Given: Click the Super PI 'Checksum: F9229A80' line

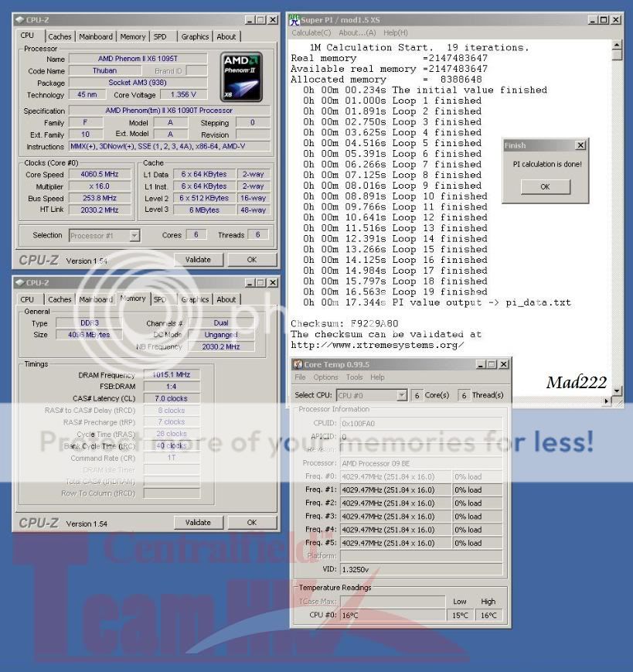Looking at the screenshot, I should point(345,323).
